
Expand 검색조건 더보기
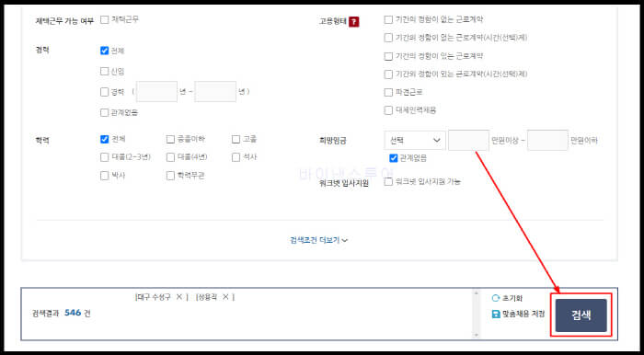[318, 240]
